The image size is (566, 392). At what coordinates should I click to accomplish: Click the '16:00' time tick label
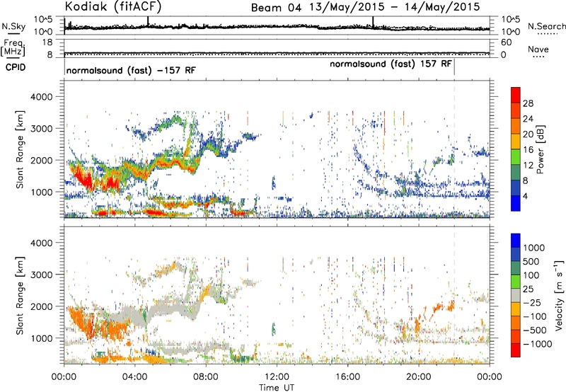coord(347,377)
